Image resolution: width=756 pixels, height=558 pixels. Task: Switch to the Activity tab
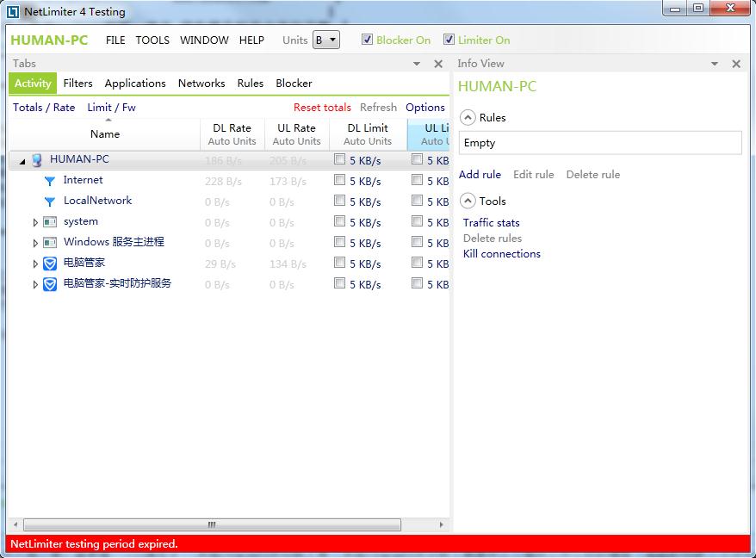click(x=33, y=84)
